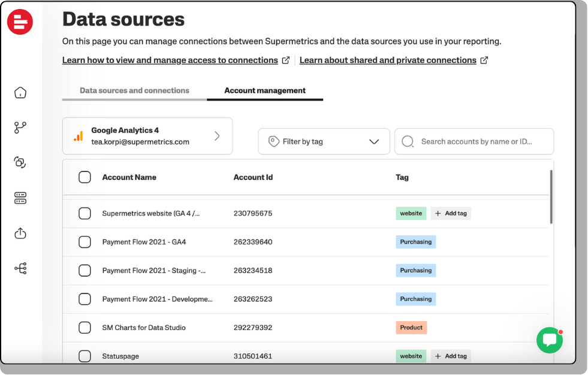Click the tag icon in Filter by tag

point(273,141)
